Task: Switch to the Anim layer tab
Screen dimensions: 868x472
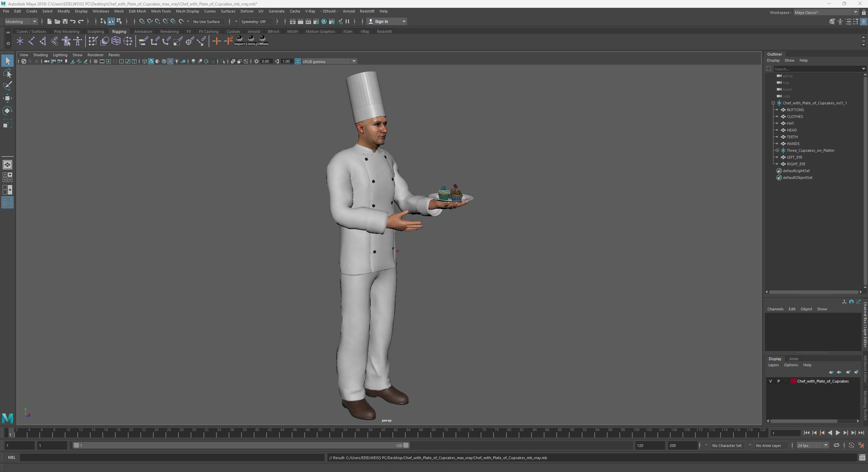Action: 793,359
